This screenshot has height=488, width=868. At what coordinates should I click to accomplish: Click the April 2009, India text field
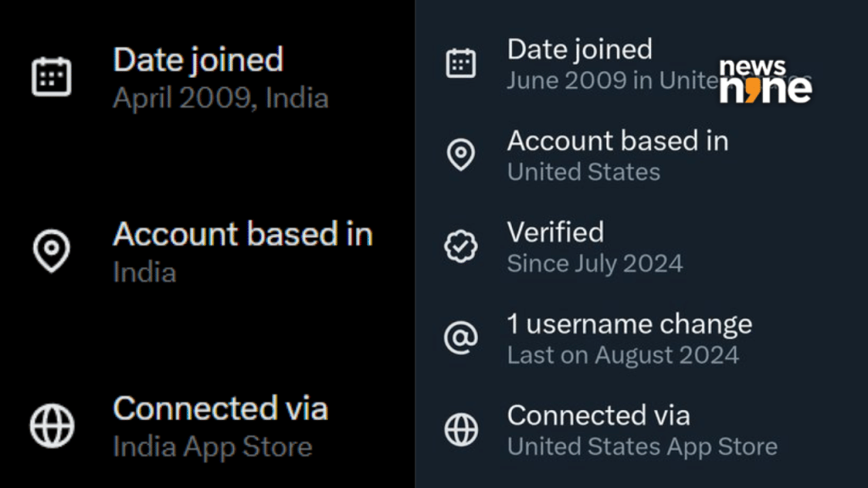[x=221, y=97]
